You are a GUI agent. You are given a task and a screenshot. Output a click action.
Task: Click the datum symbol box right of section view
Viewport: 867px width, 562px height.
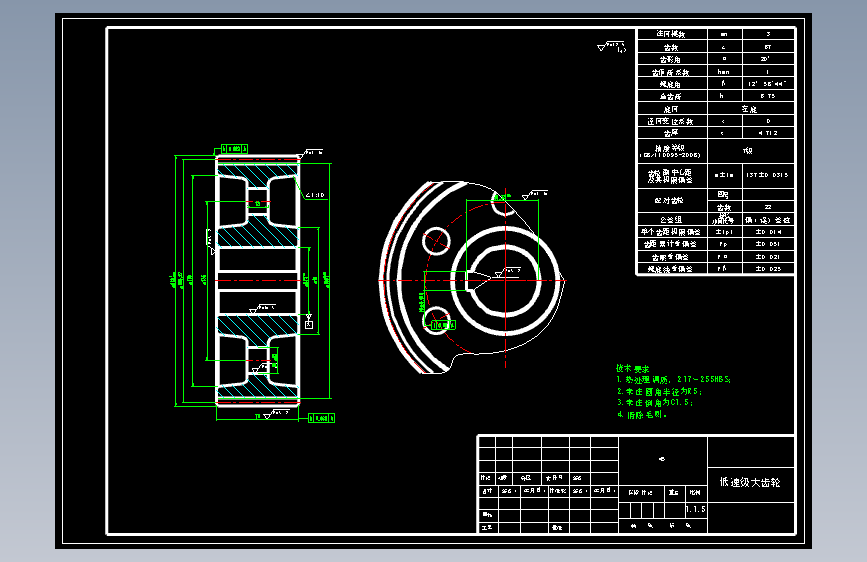click(309, 325)
